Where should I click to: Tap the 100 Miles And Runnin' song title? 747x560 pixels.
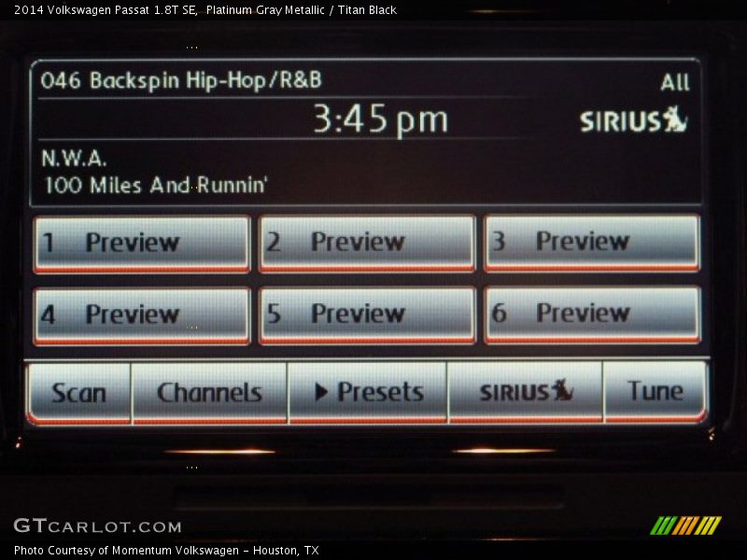pos(155,185)
